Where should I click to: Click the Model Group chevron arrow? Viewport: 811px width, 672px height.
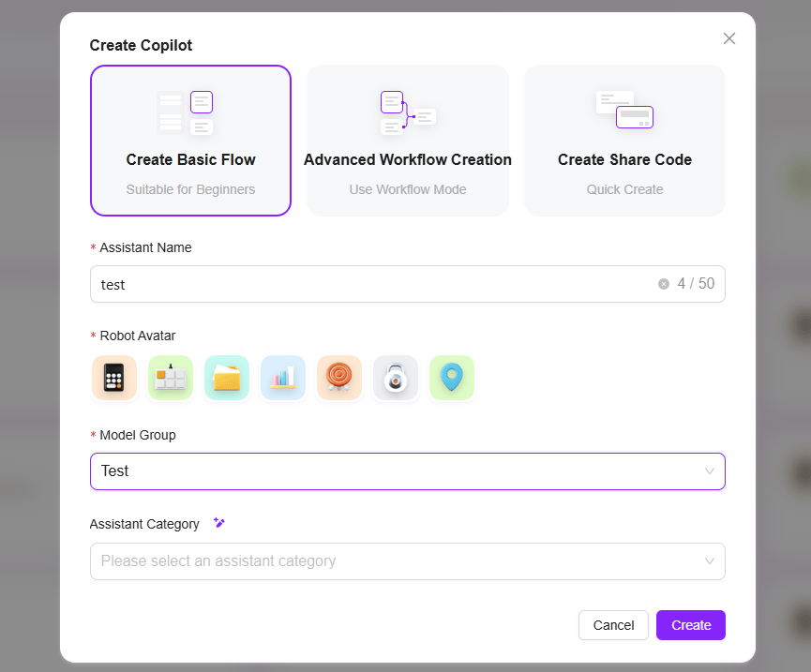[710, 471]
